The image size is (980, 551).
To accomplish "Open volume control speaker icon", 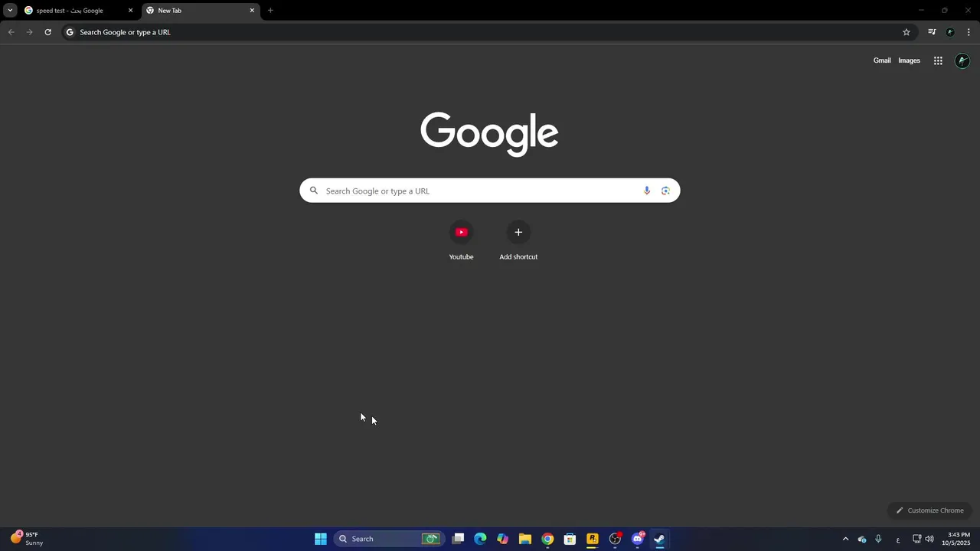I will (929, 539).
